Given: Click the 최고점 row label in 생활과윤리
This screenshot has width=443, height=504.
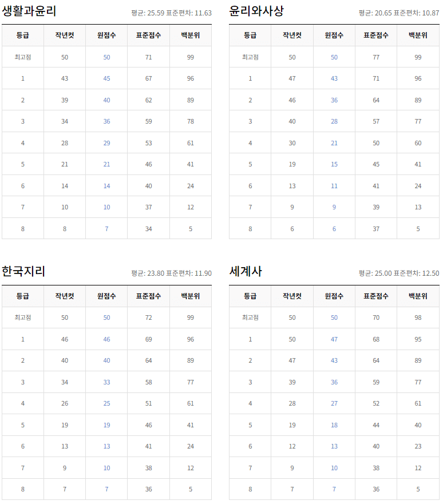Looking at the screenshot, I should (x=23, y=57).
